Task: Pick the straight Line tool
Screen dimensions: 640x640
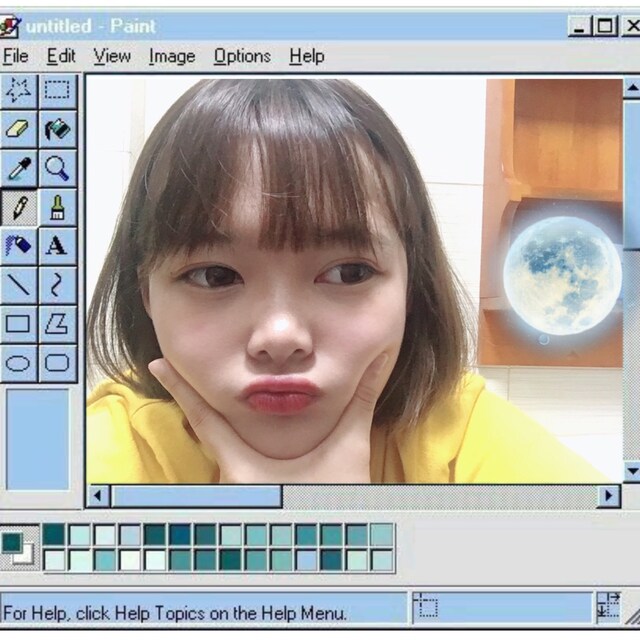Action: click(x=19, y=284)
